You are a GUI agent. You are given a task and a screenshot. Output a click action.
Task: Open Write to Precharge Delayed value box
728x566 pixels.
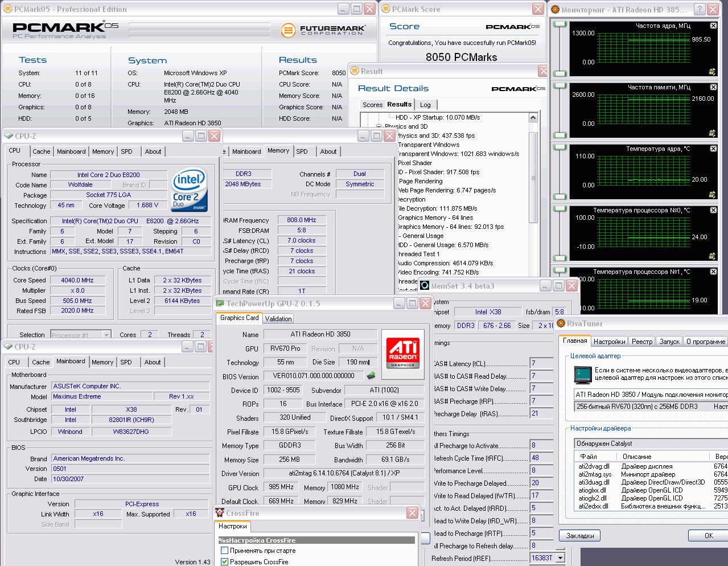[540, 483]
